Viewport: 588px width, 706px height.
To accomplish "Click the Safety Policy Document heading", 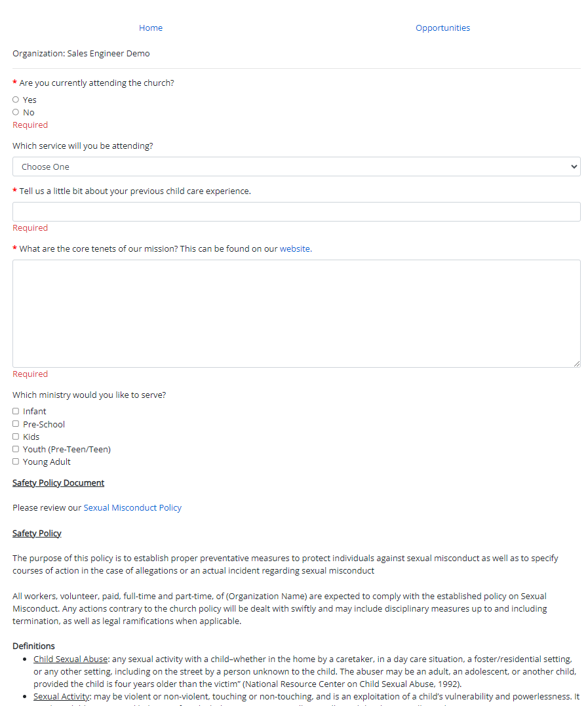I will (x=58, y=483).
